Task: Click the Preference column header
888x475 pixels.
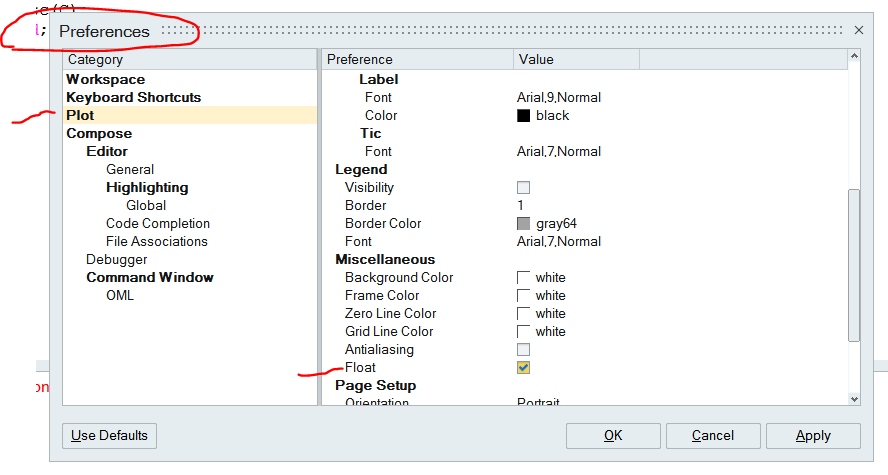Action: [x=418, y=59]
